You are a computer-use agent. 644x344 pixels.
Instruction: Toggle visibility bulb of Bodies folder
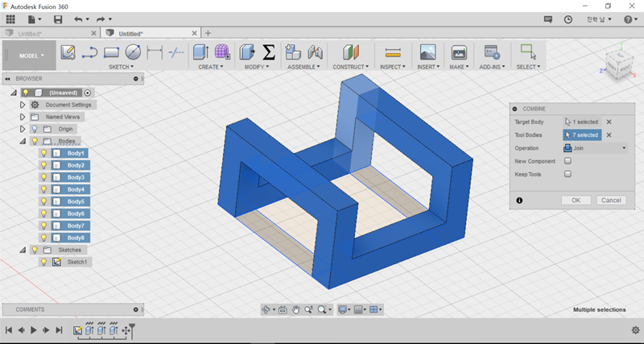point(35,141)
